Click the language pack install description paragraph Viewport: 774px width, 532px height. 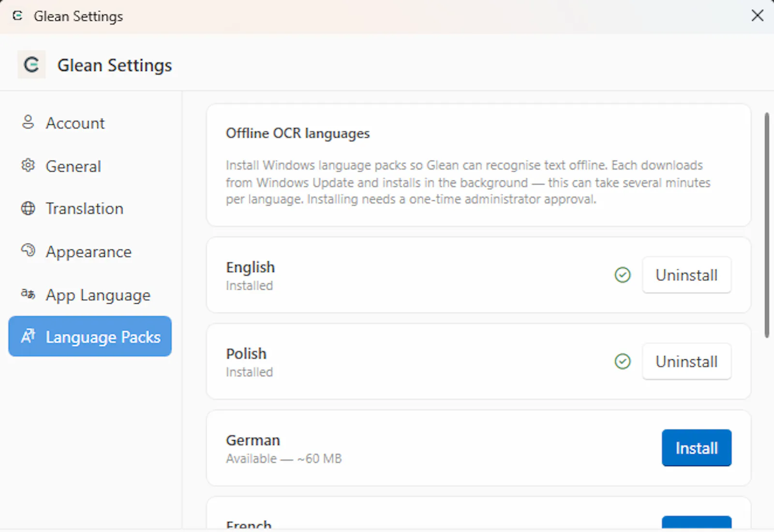[x=468, y=182]
